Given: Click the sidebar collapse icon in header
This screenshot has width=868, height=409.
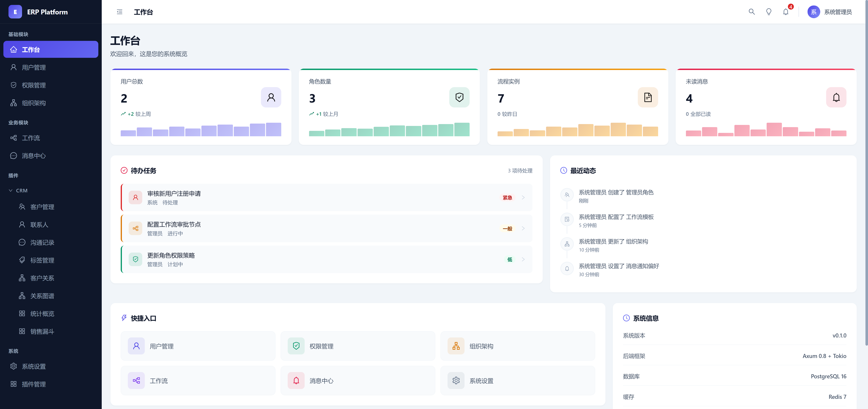Looking at the screenshot, I should [119, 12].
